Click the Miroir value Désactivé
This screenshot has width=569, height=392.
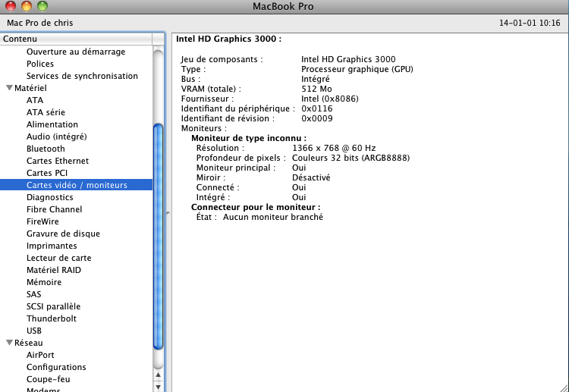pyautogui.click(x=311, y=177)
